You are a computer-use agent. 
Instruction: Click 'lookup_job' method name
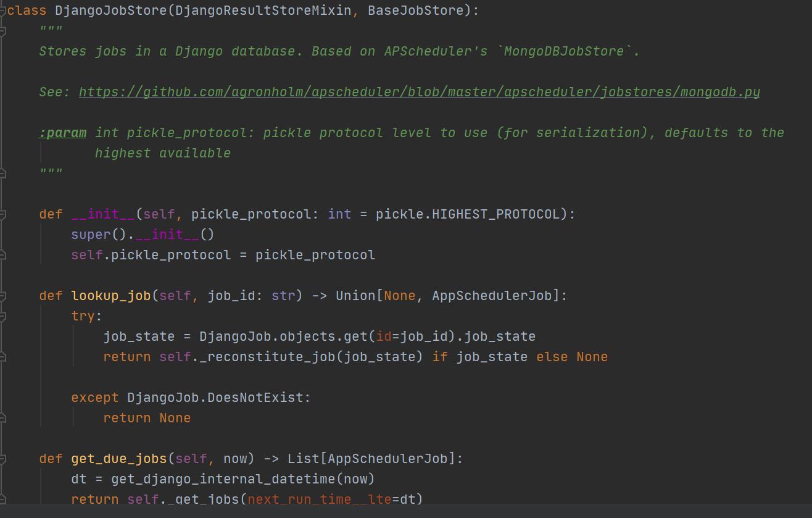111,296
